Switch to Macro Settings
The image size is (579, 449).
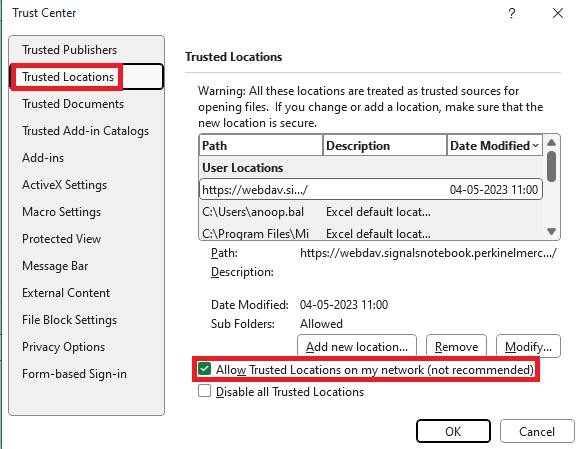point(61,212)
